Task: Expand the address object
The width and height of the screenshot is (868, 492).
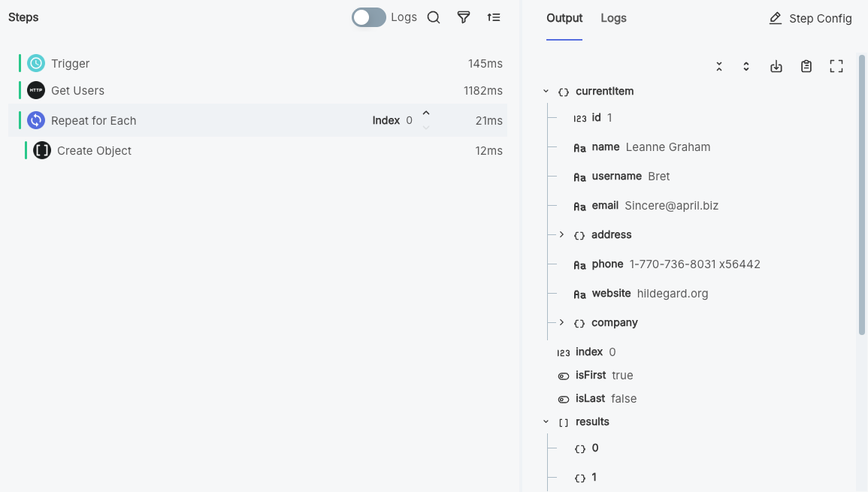Action: [x=561, y=234]
